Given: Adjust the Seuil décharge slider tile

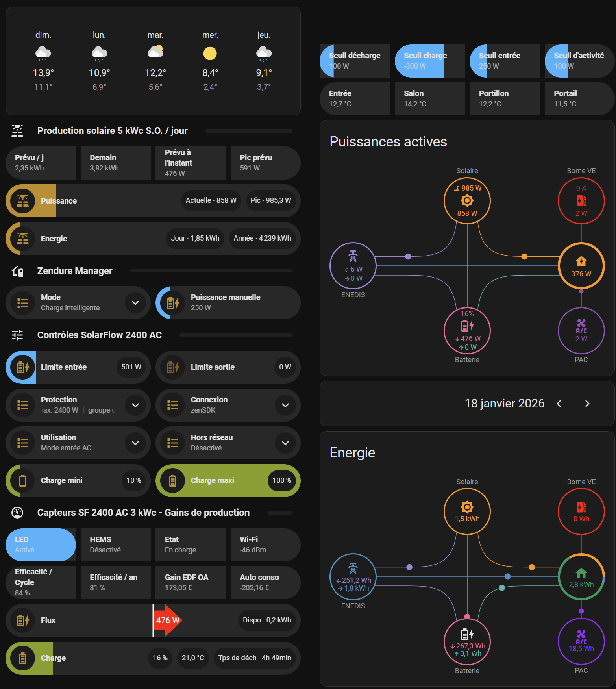Looking at the screenshot, I should tap(355, 61).
